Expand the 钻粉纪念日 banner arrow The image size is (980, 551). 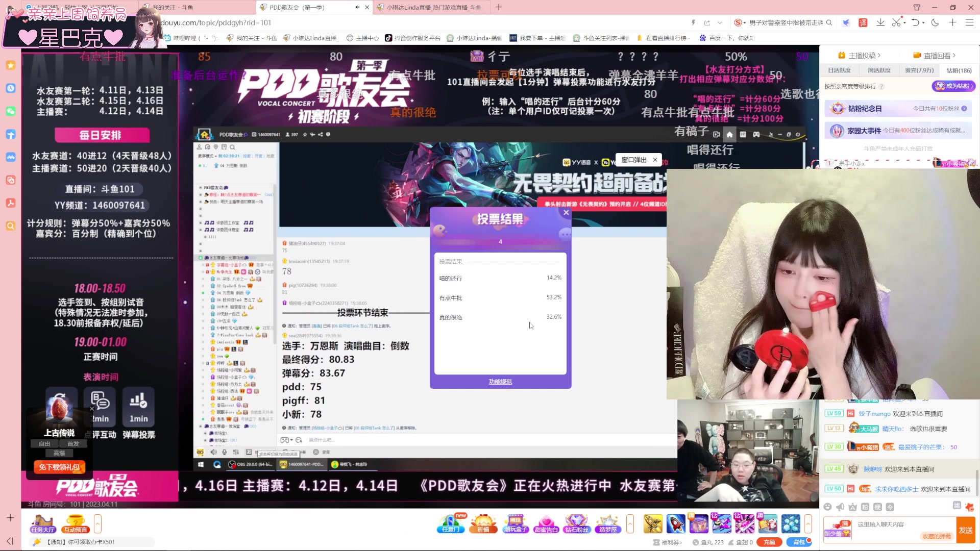click(x=964, y=109)
